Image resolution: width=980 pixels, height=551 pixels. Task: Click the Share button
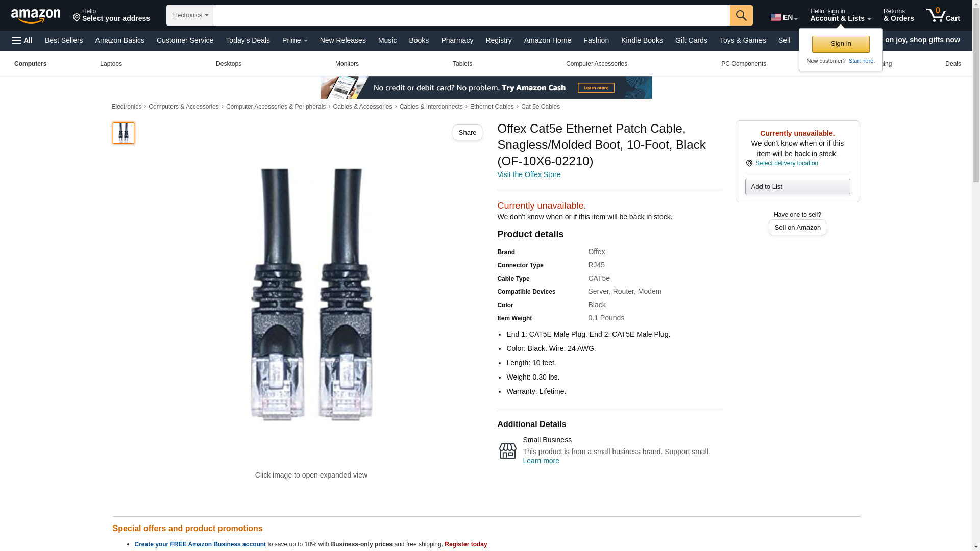pyautogui.click(x=467, y=133)
